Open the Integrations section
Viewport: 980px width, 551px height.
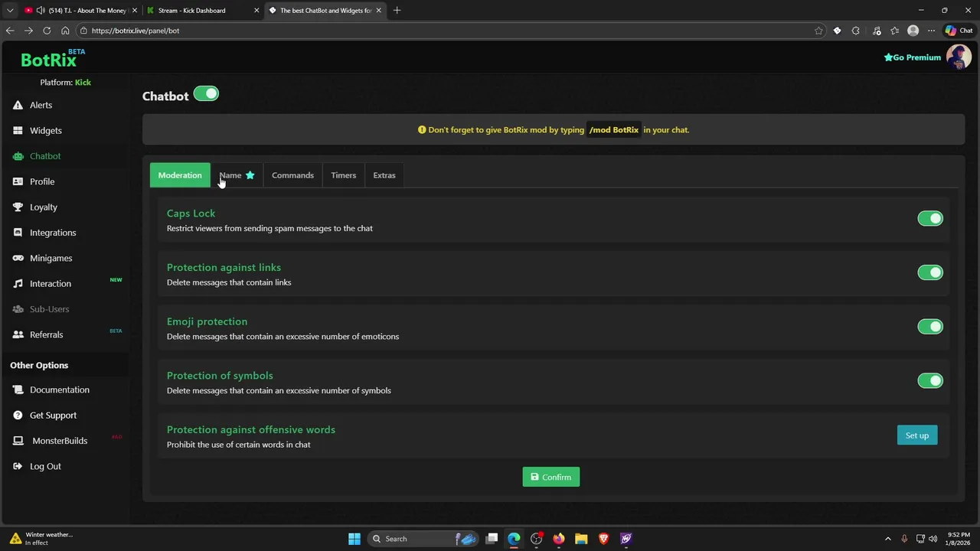(x=52, y=233)
